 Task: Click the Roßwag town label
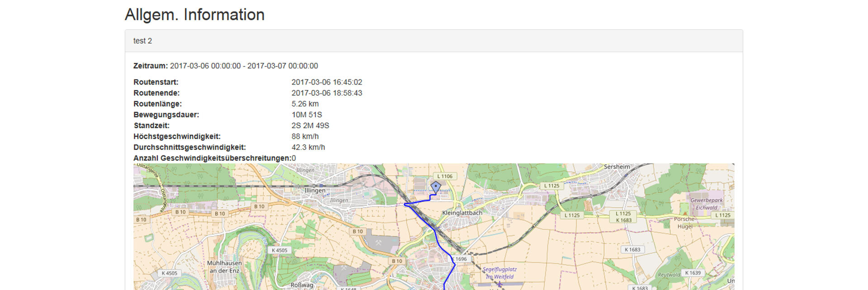tap(302, 285)
